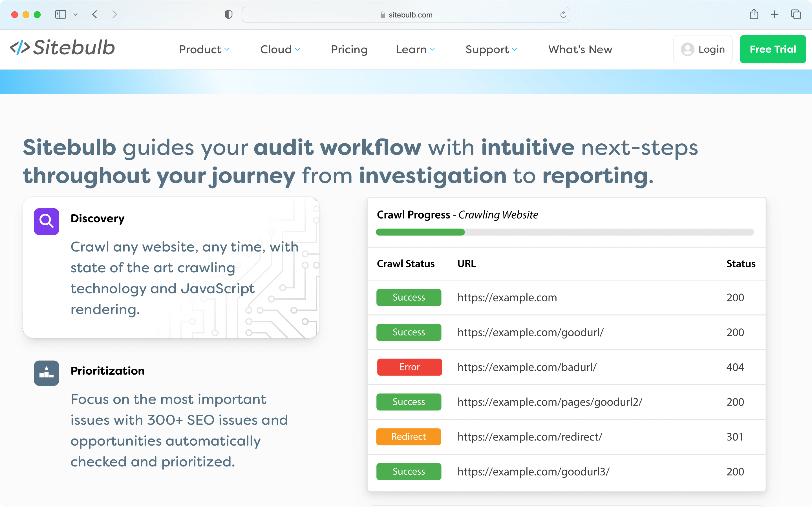Click the Prioritization bar chart icon

click(x=47, y=372)
